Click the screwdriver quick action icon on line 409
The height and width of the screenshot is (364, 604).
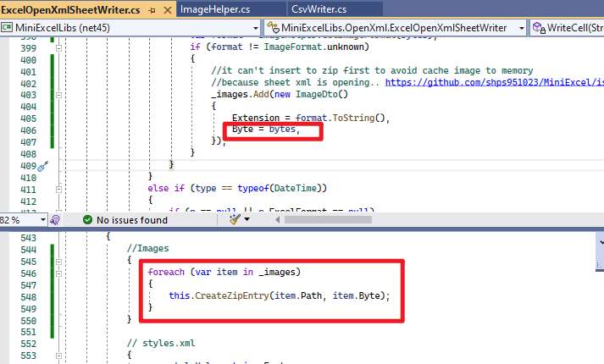coord(42,166)
